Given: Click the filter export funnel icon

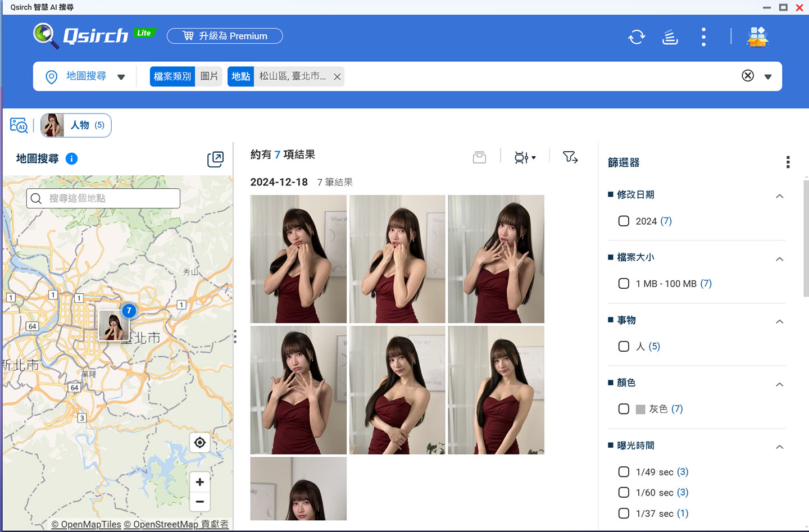Looking at the screenshot, I should click(x=570, y=157).
